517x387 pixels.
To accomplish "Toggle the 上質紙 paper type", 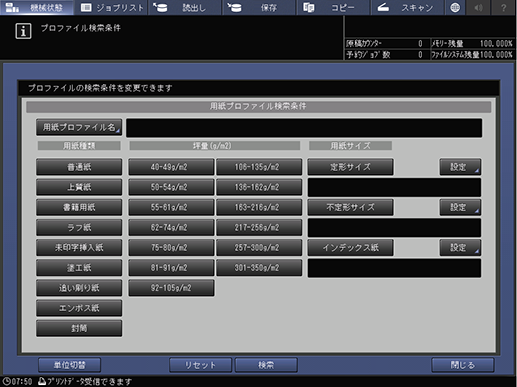I will 79,187.
